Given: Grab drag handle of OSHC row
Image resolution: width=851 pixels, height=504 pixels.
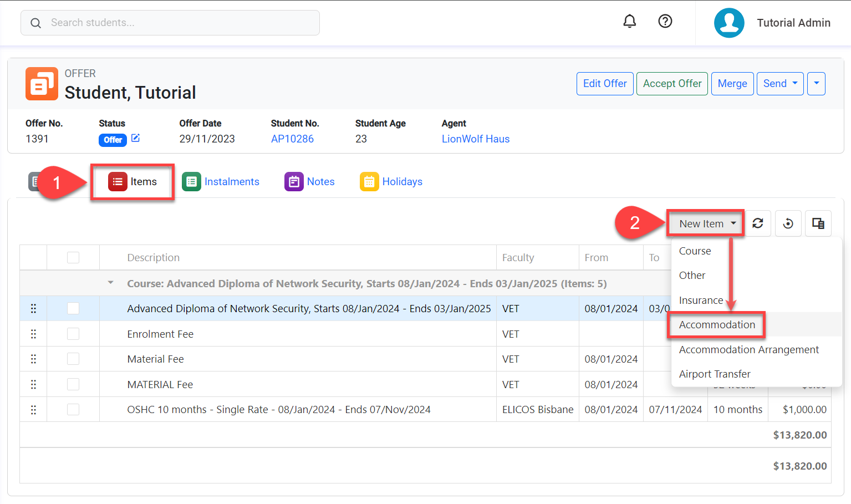Looking at the screenshot, I should click(x=33, y=409).
